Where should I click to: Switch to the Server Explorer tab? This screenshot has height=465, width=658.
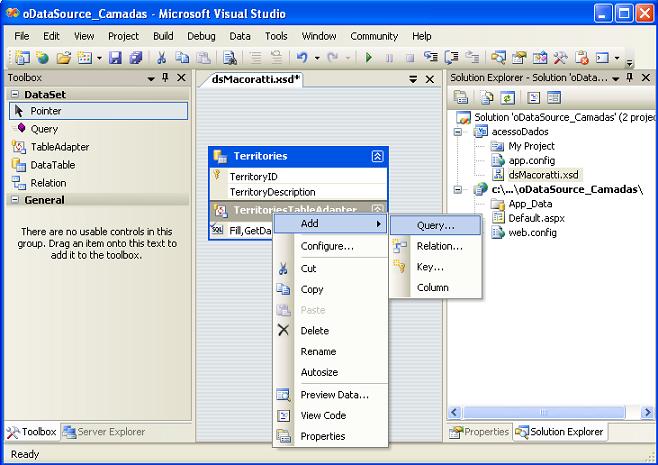[104, 432]
